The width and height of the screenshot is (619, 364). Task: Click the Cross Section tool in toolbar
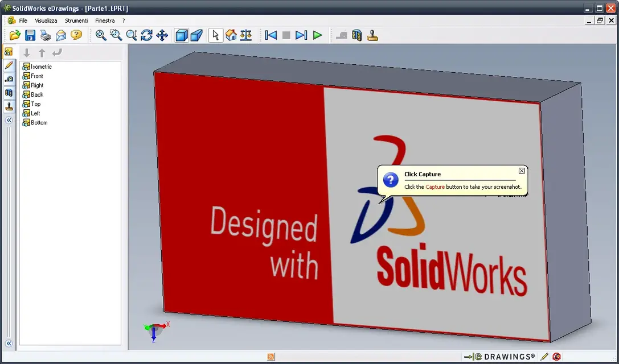(x=357, y=35)
